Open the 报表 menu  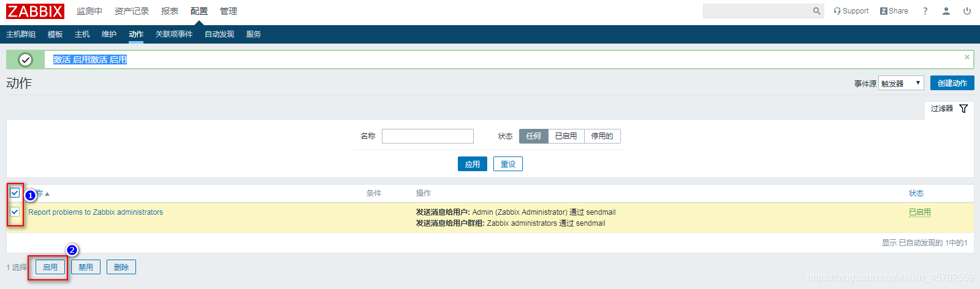tap(170, 11)
